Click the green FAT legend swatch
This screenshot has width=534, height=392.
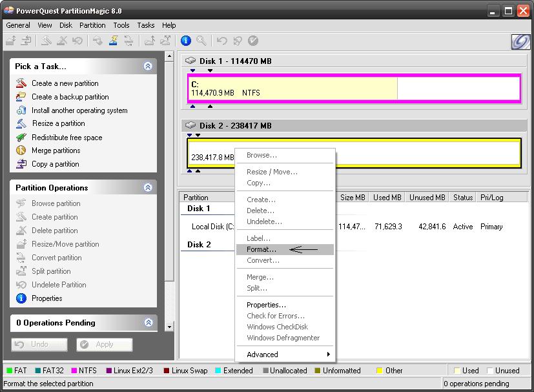tap(10, 371)
